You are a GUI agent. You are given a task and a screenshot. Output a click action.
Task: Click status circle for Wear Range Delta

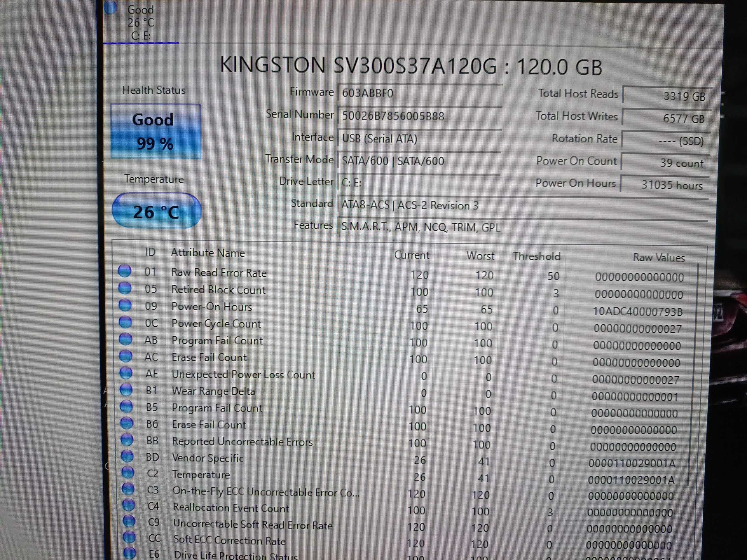coord(126,390)
